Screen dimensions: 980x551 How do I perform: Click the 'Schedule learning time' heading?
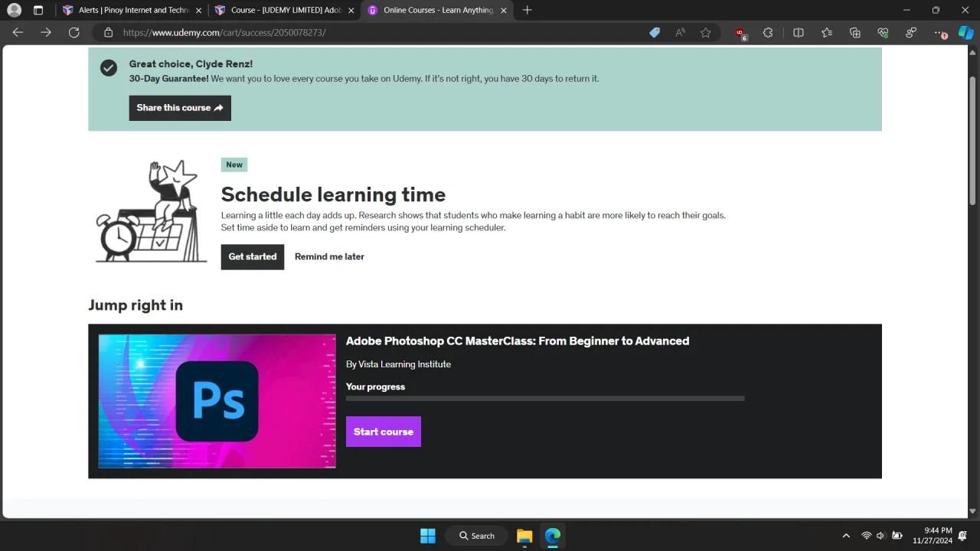pos(333,194)
